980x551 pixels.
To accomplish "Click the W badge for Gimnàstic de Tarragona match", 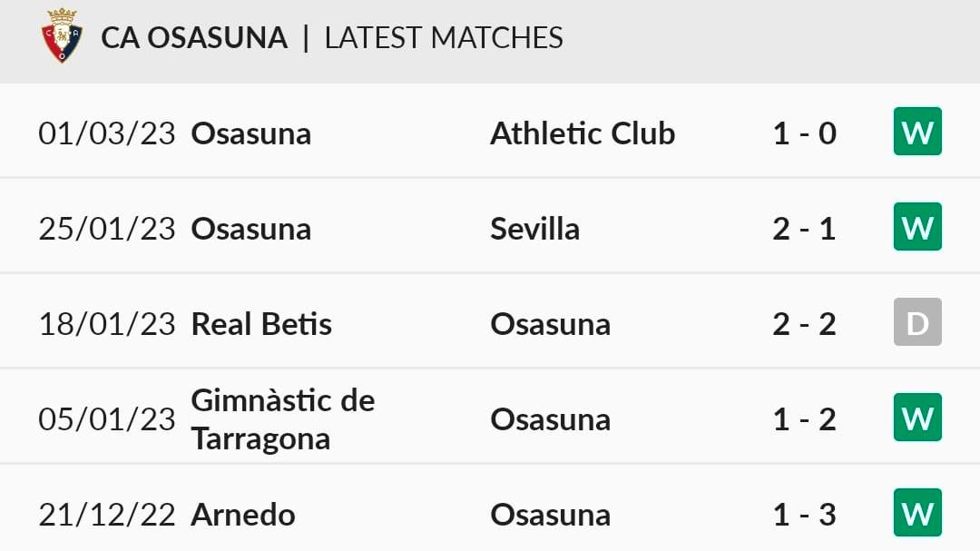I will (x=917, y=418).
